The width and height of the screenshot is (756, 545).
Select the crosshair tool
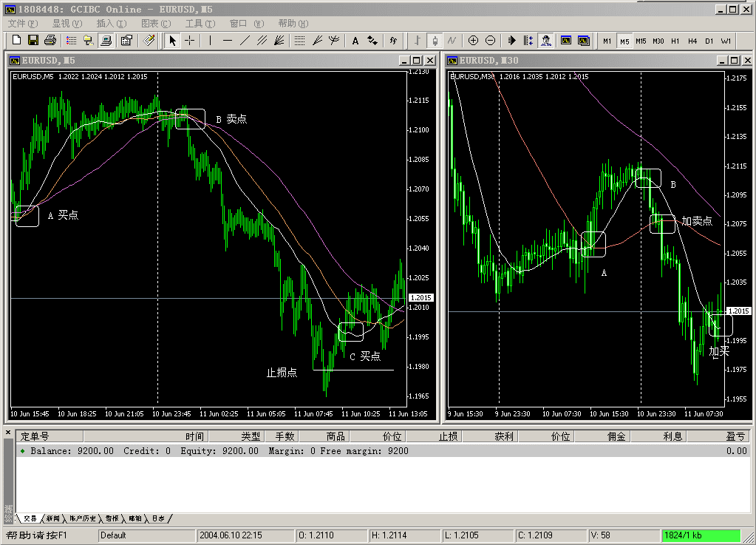190,41
